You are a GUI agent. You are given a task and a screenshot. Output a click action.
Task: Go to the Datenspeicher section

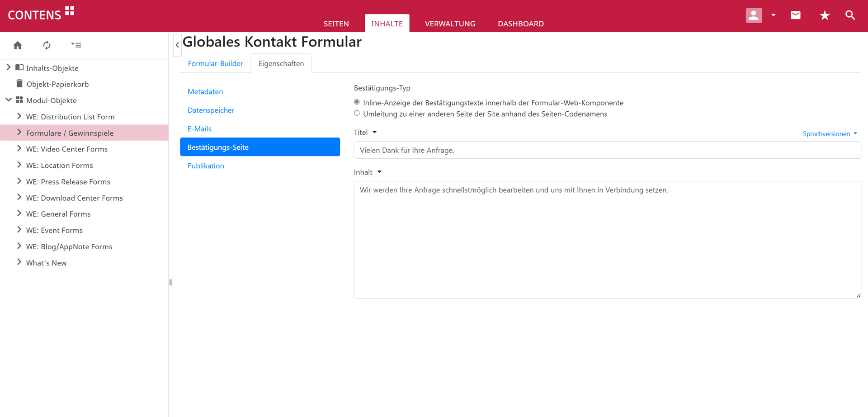point(211,110)
